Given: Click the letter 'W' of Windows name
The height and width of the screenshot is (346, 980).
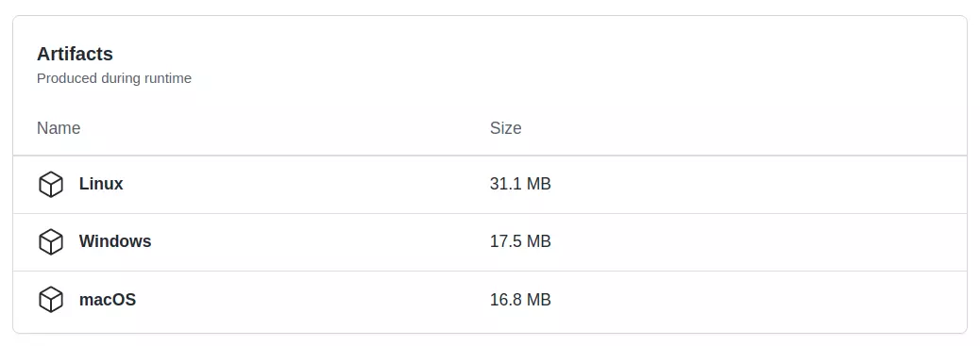Looking at the screenshot, I should tap(86, 241).
